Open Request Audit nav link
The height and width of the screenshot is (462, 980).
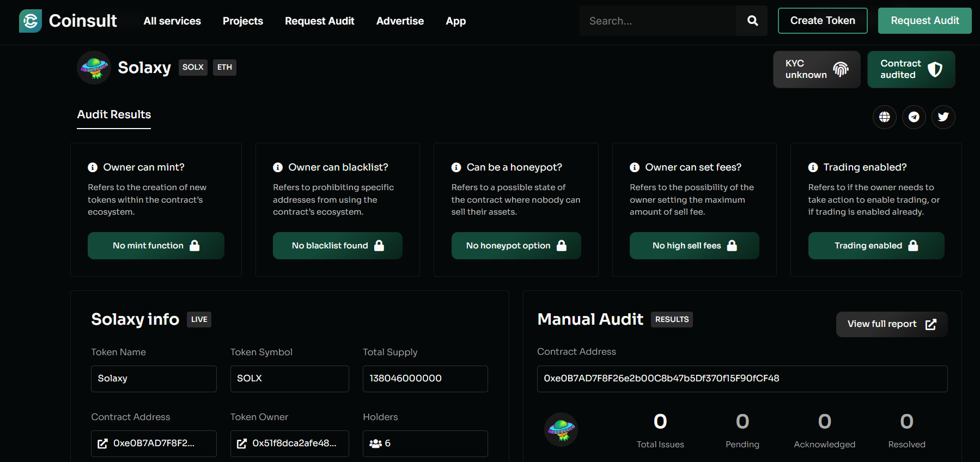(x=320, y=21)
